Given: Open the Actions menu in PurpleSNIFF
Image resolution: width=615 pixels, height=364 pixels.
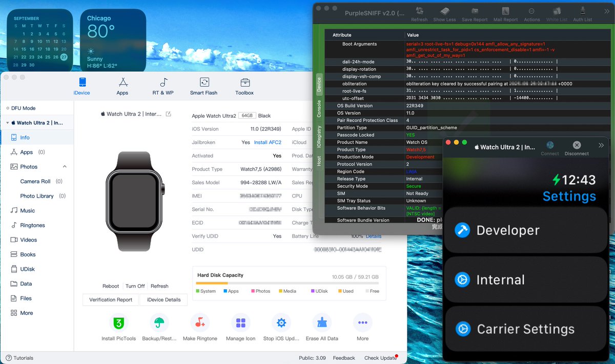Looking at the screenshot, I should pyautogui.click(x=531, y=14).
